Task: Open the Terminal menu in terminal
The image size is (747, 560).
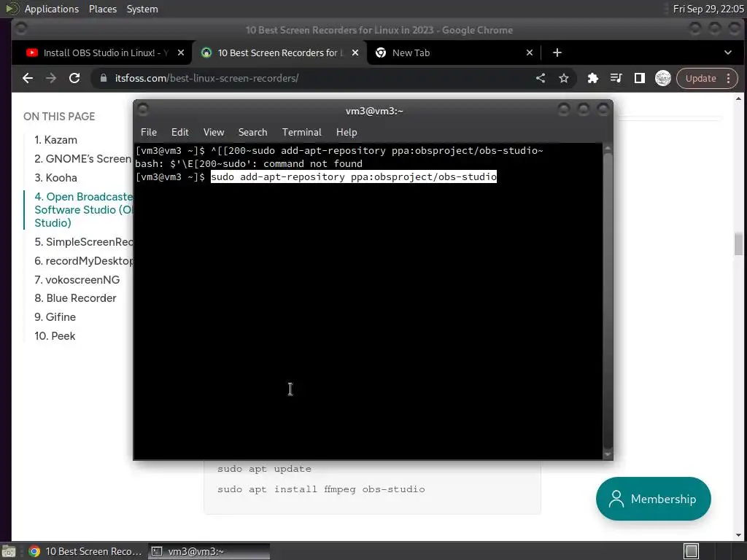Action: [x=301, y=133]
